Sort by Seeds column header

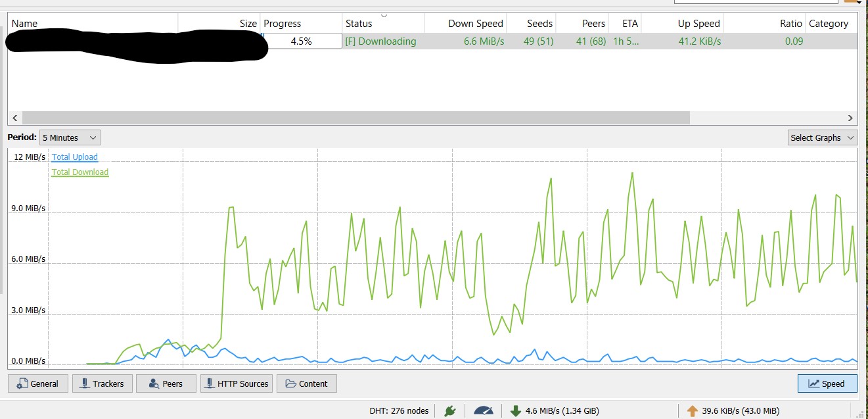pos(532,23)
